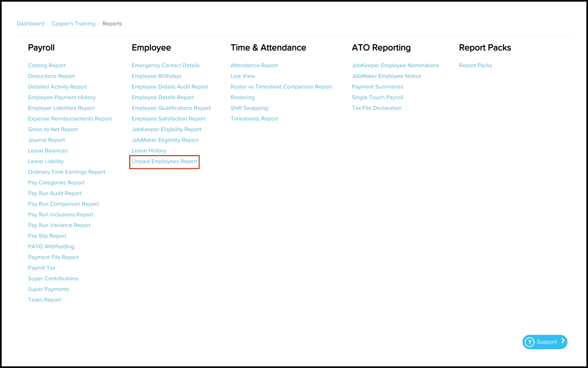The height and width of the screenshot is (368, 588).
Task: Open the Report Packs link
Action: [x=475, y=66]
